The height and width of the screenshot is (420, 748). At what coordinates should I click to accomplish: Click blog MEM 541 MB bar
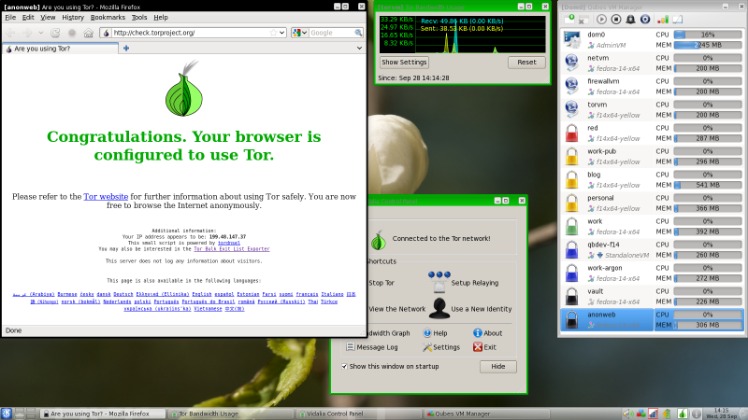point(708,185)
